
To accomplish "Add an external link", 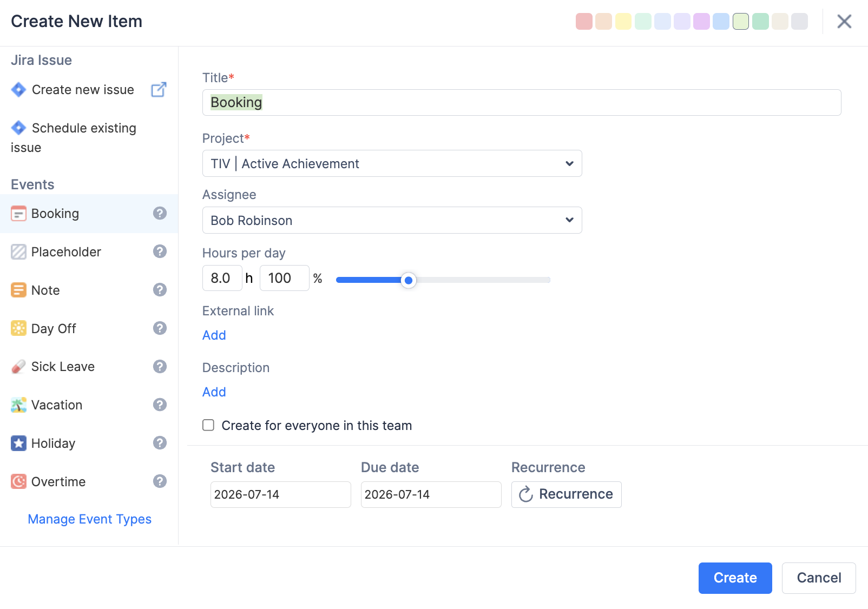I will pos(214,335).
